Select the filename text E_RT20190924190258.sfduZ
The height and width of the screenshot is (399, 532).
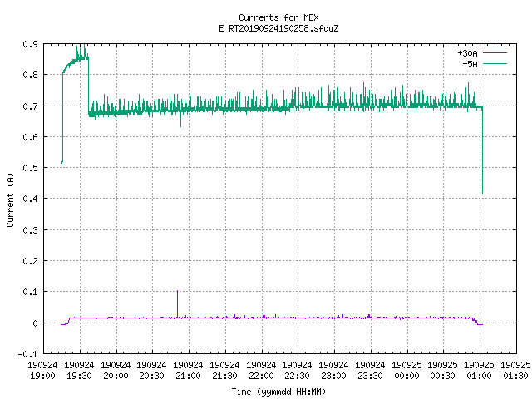(278, 28)
